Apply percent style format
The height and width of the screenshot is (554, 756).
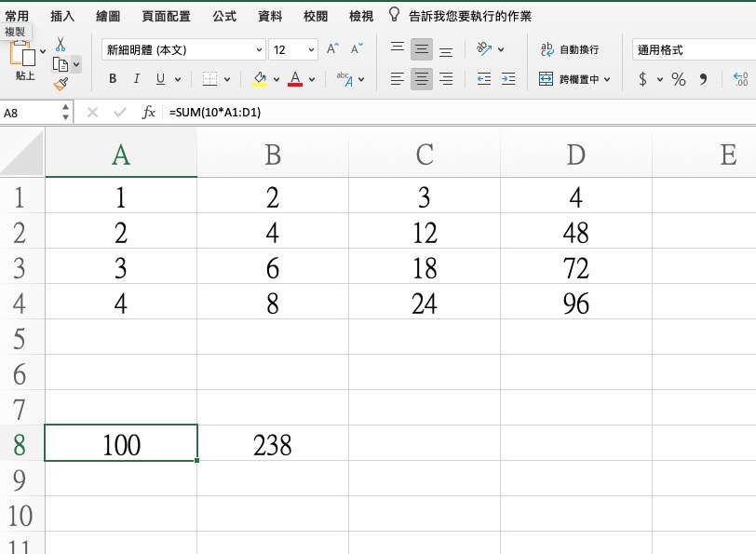tap(679, 79)
